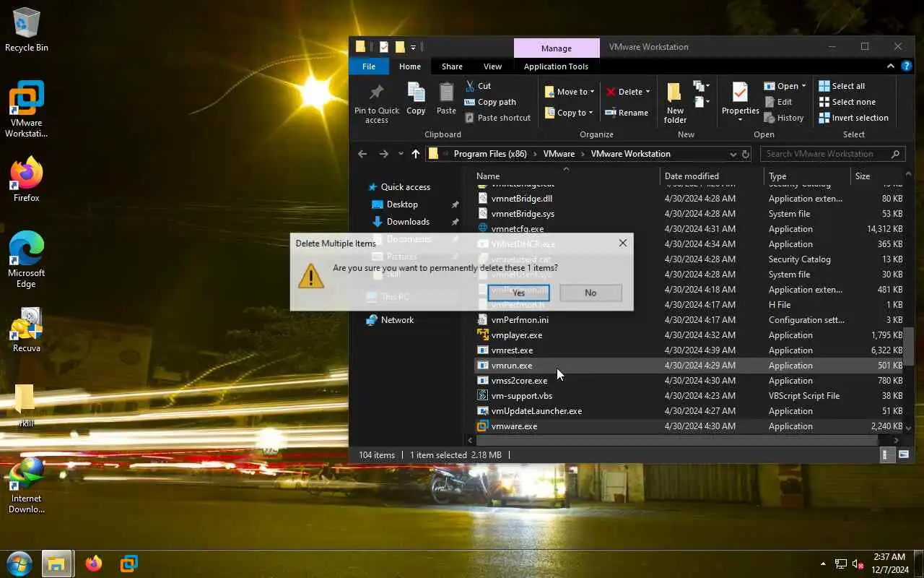The height and width of the screenshot is (578, 924).
Task: Click the Manage contextual tab
Action: click(x=557, y=48)
